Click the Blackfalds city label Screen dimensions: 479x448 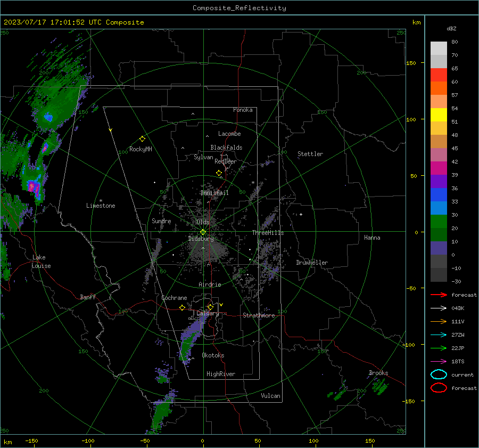pyautogui.click(x=226, y=148)
